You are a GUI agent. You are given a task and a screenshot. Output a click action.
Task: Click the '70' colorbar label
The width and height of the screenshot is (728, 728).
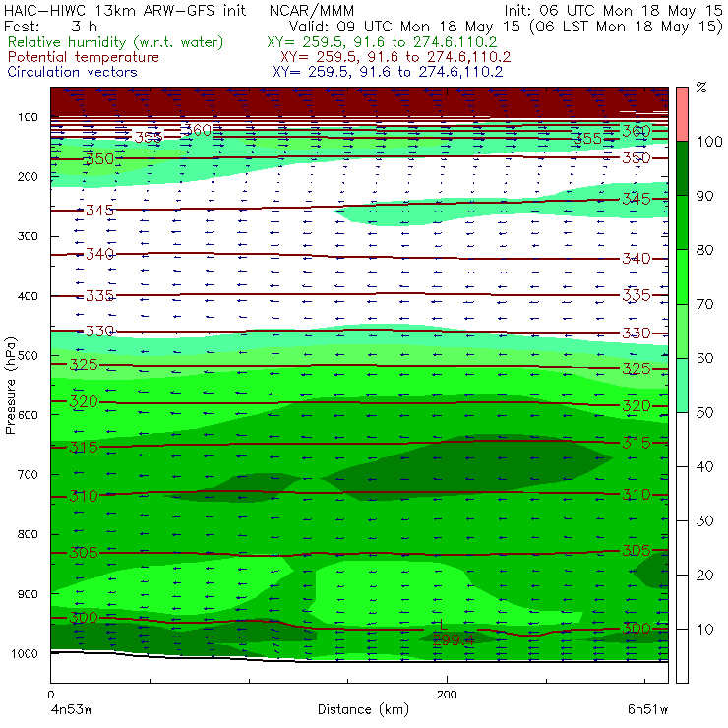[704, 304]
